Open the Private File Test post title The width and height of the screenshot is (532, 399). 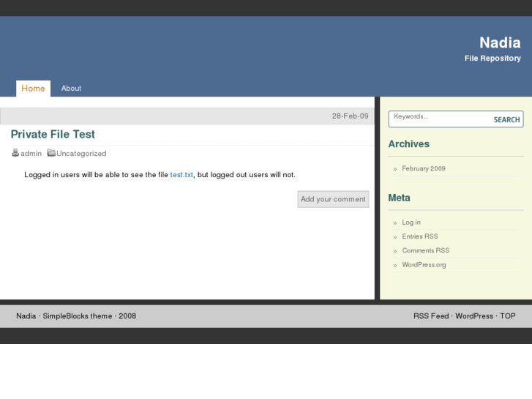point(53,134)
